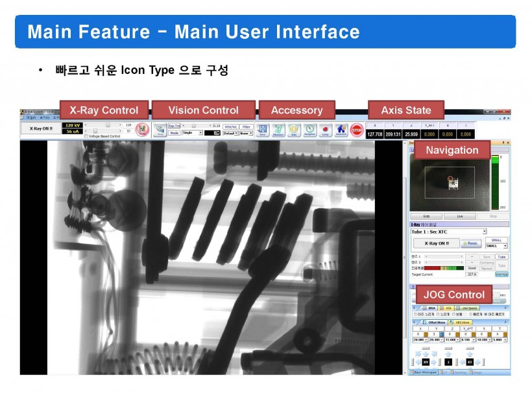The width and height of the screenshot is (532, 399).
Task: Click the RT jog up arrow
Action: click(x=470, y=354)
